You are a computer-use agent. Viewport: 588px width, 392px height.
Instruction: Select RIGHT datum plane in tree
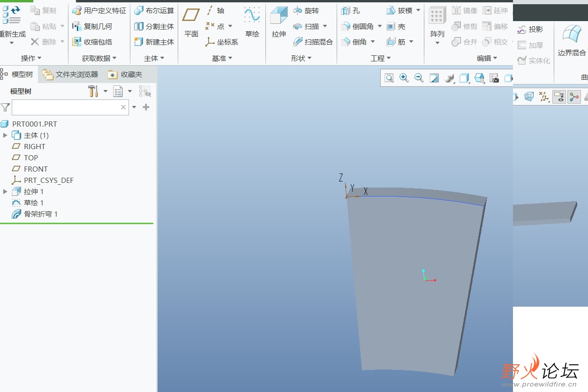coord(29,147)
